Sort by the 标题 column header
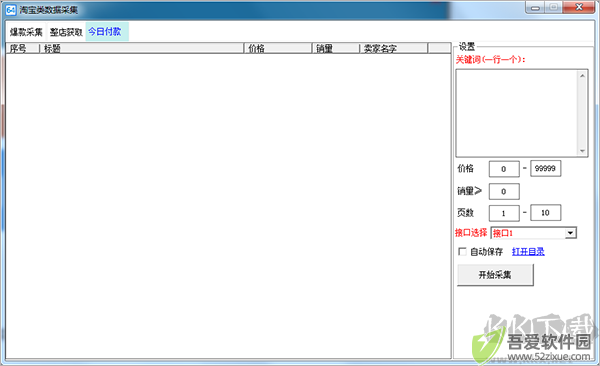Viewport: 600px width, 366px height. (142, 48)
